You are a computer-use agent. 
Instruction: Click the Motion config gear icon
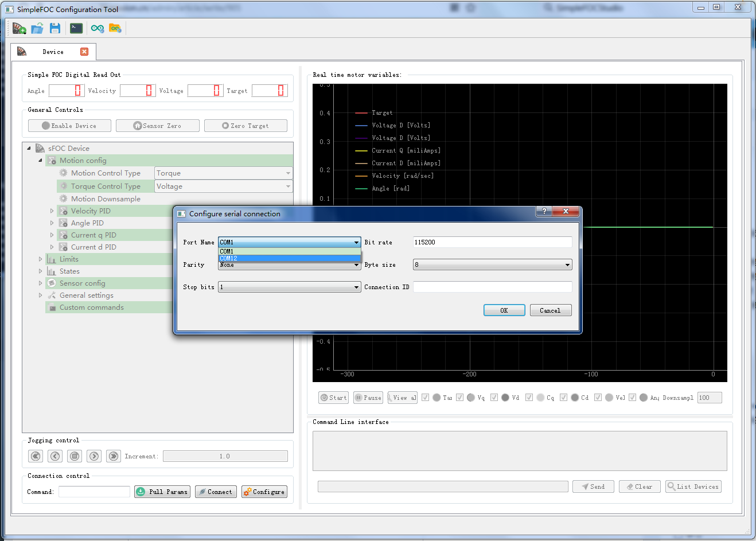point(52,161)
